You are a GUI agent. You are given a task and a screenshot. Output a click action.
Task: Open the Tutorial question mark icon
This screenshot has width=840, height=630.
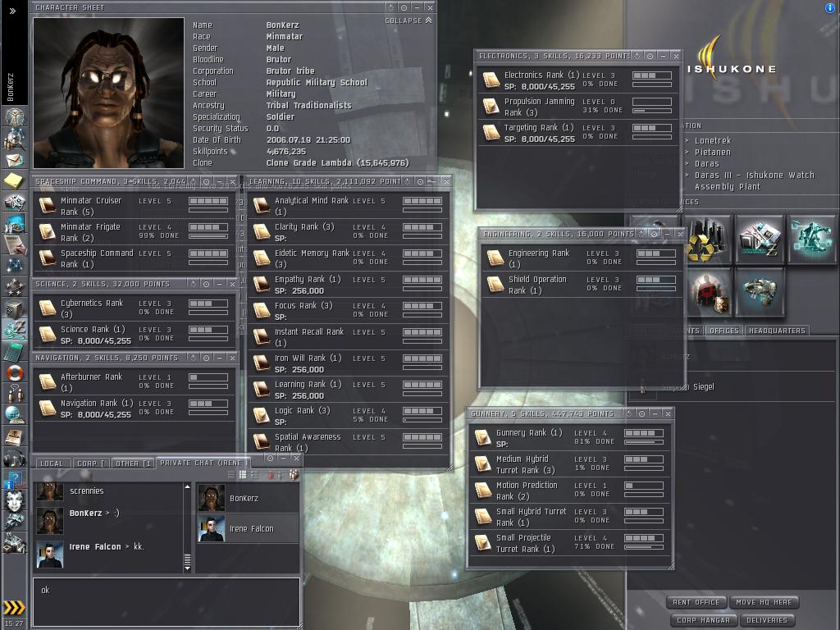tap(15, 479)
